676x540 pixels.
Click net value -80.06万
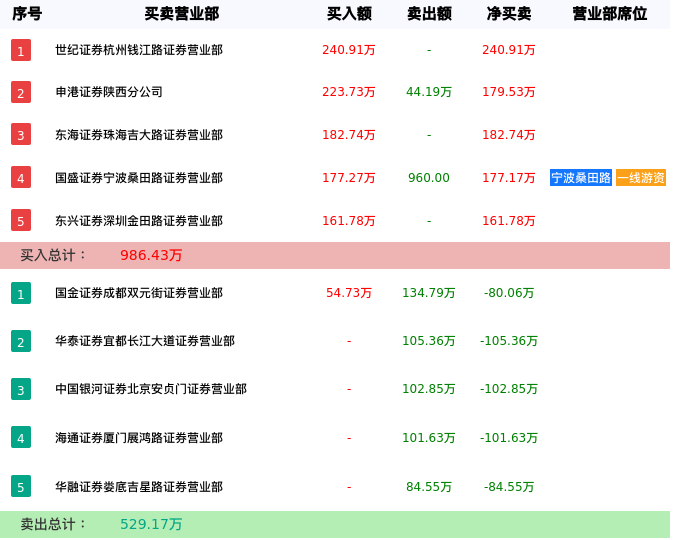[509, 293]
